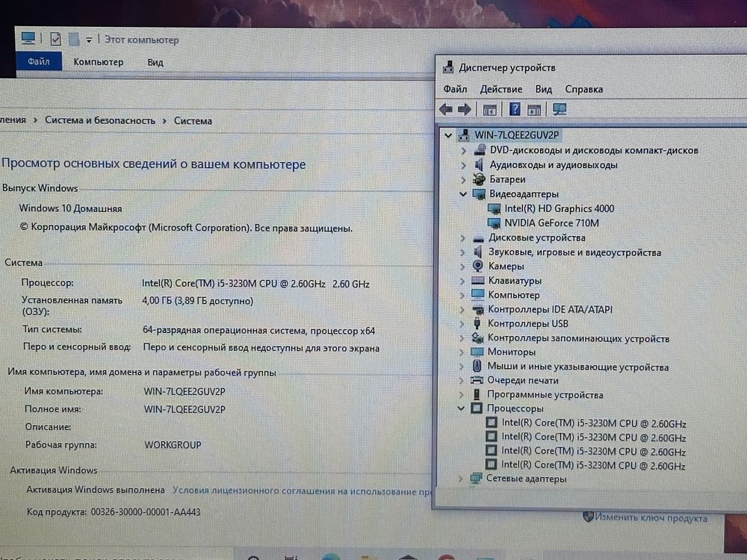Open the Действие menu

[500, 89]
